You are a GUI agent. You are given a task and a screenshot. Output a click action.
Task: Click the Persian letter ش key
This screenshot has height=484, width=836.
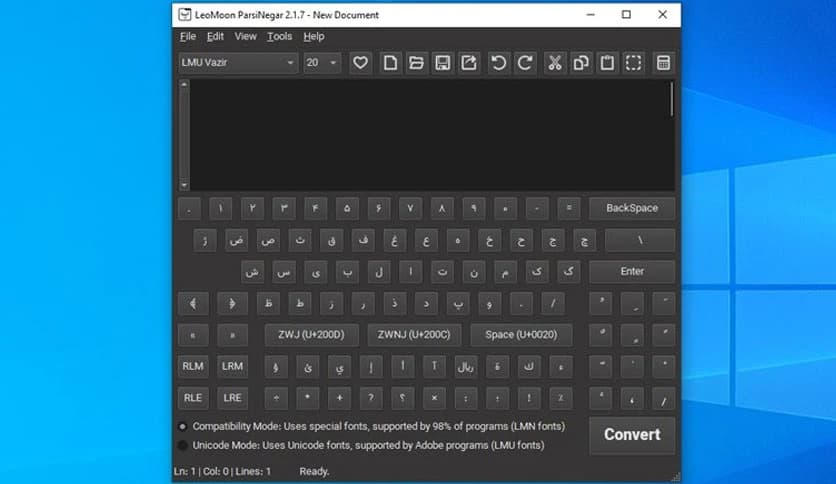point(253,272)
